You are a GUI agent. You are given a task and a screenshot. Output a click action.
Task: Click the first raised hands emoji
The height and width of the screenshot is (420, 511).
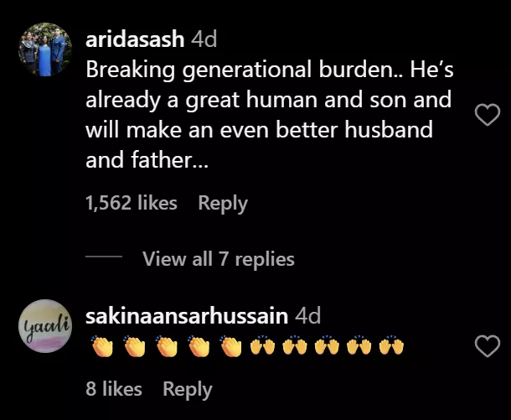(x=262, y=346)
